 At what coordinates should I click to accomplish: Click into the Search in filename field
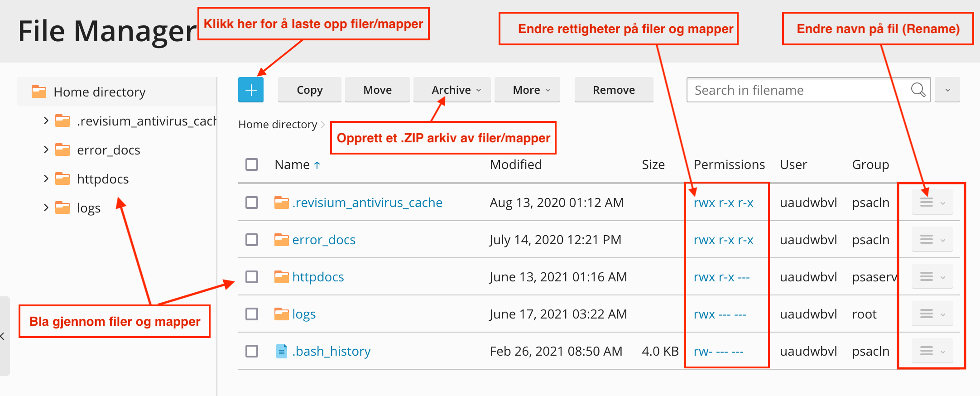click(797, 90)
